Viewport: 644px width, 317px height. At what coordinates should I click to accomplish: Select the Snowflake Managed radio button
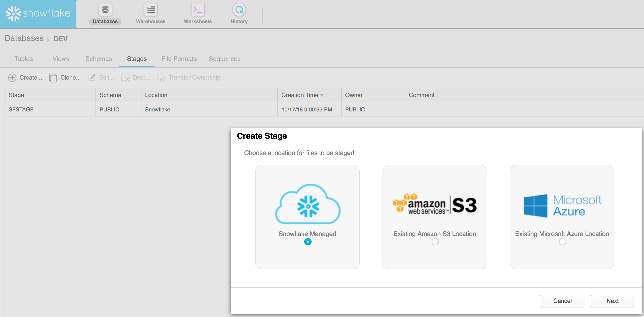[307, 242]
